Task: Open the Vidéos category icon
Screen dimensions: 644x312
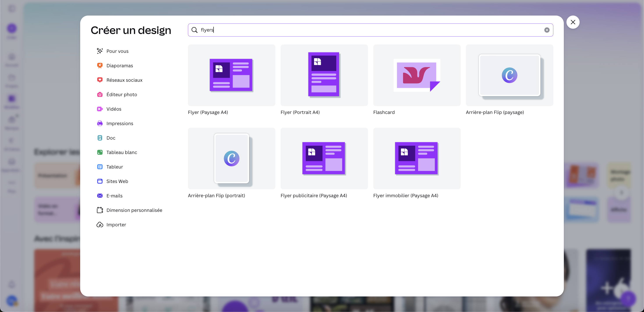Action: click(100, 109)
